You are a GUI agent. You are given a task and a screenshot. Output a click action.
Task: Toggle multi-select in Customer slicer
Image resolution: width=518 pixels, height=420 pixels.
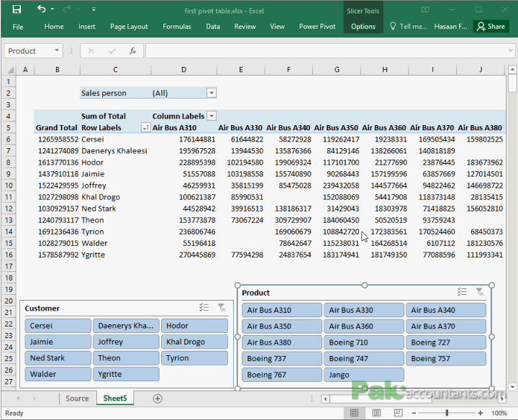(204, 308)
